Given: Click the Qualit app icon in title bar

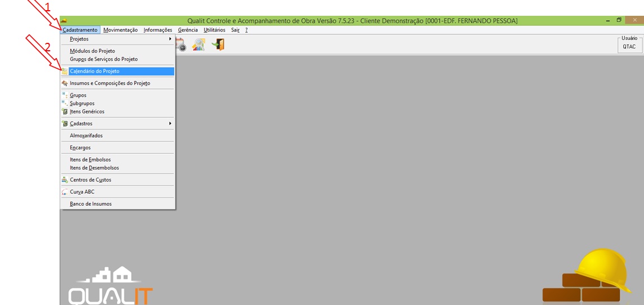Looking at the screenshot, I should pos(64,20).
